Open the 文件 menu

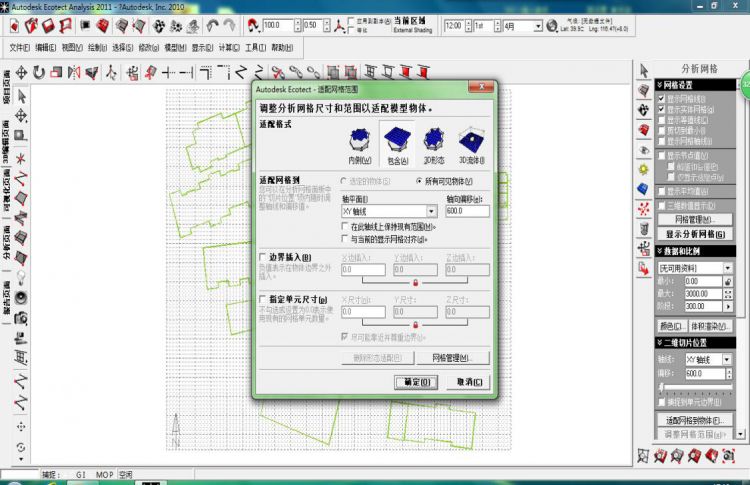click(19, 47)
